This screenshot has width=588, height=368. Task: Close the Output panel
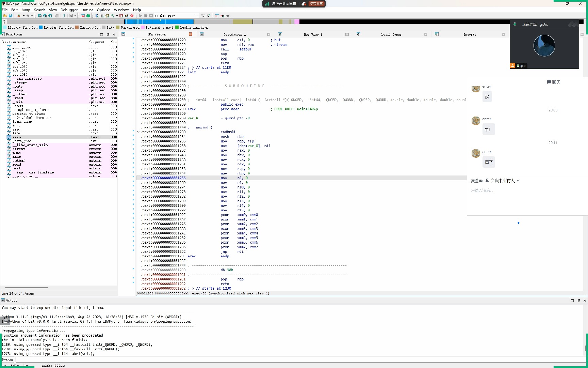(x=585, y=301)
